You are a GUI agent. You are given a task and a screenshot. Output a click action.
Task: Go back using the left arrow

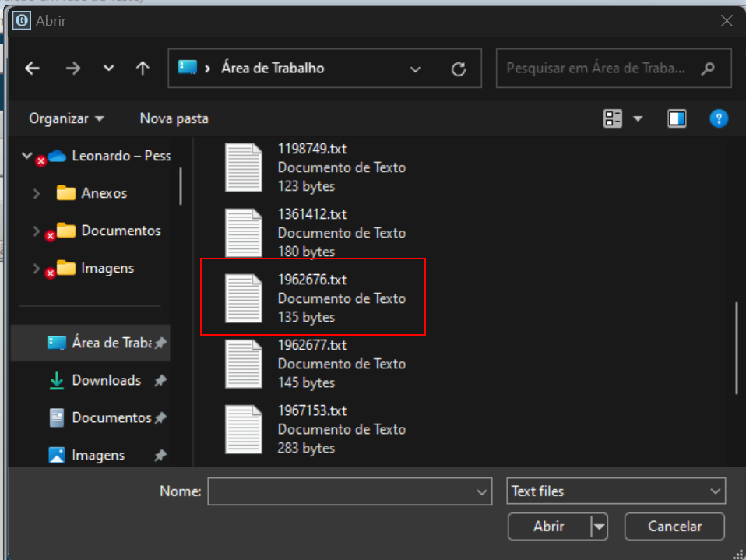pos(33,69)
